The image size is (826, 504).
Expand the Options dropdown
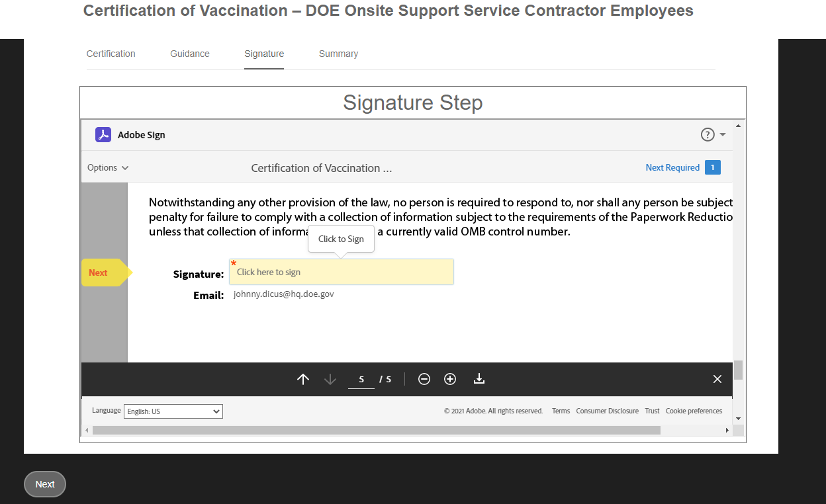pos(108,168)
